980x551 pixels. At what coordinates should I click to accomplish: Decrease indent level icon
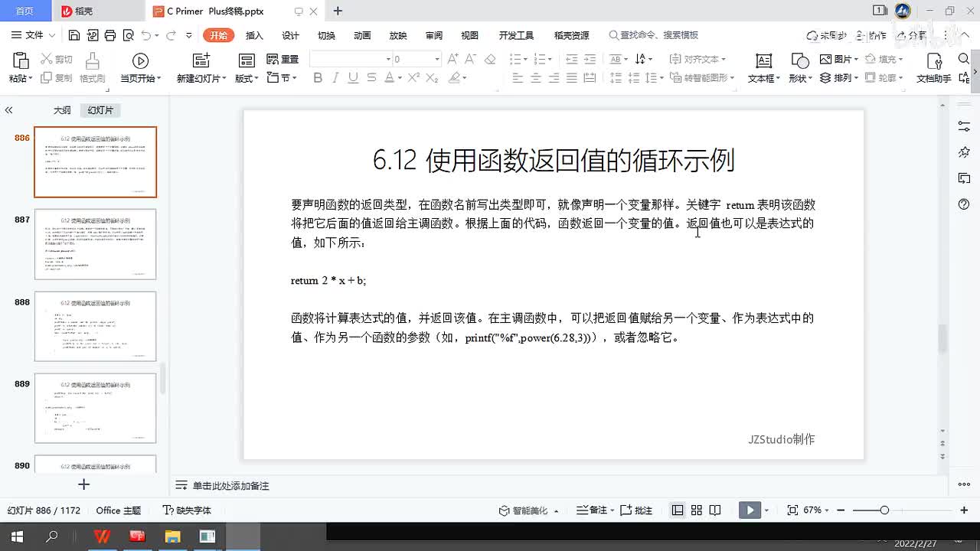[x=570, y=59]
